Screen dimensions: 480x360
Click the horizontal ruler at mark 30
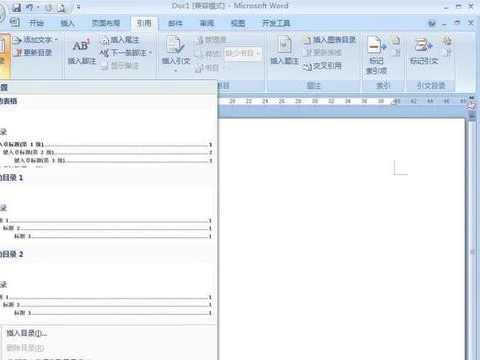pyautogui.click(x=315, y=101)
